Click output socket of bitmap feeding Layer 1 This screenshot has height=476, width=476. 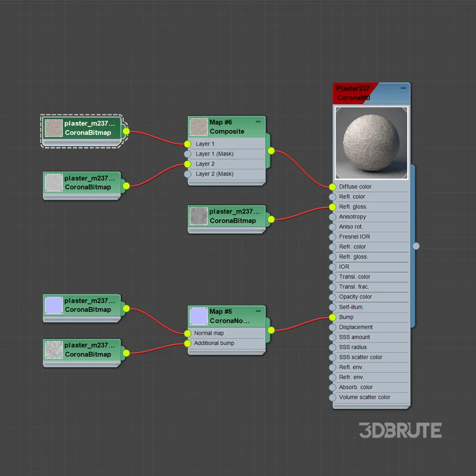point(126,132)
